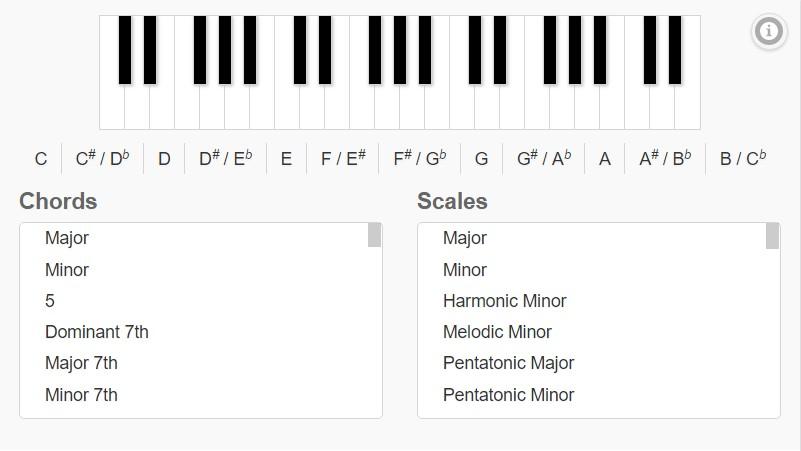The image size is (801, 451).
Task: Choose the Melodic Minor scale
Action: point(497,332)
